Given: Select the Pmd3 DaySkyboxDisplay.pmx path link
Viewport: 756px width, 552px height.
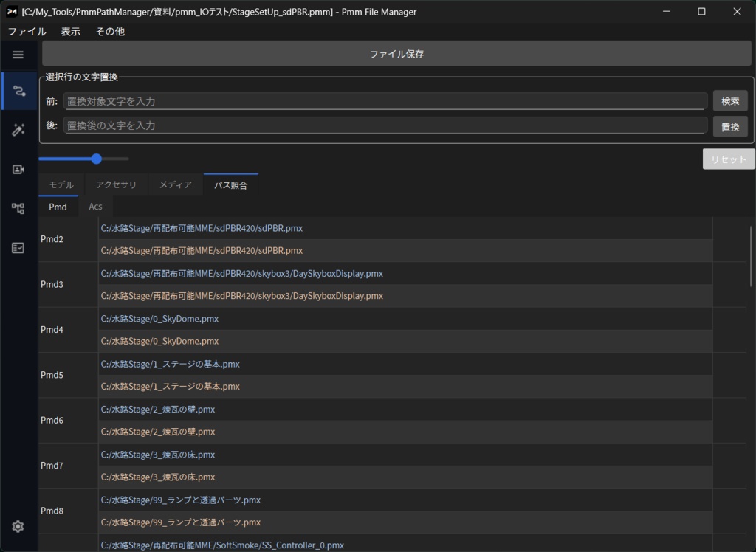Looking at the screenshot, I should tap(241, 273).
